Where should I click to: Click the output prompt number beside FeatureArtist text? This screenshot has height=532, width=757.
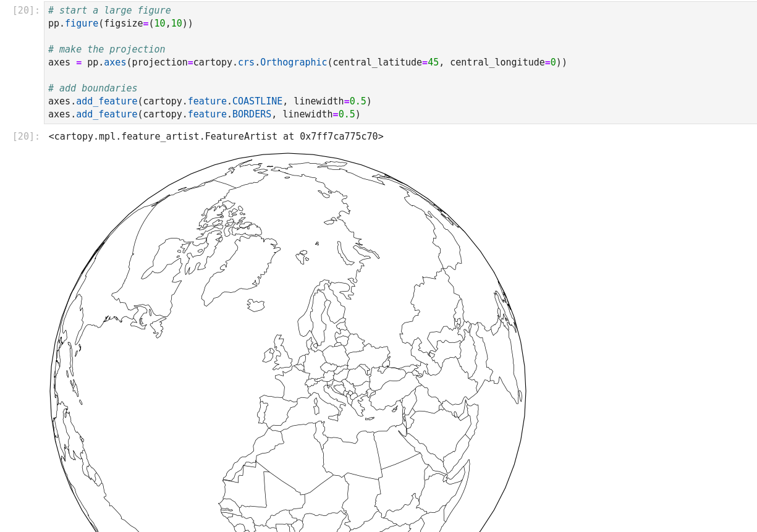click(x=26, y=137)
